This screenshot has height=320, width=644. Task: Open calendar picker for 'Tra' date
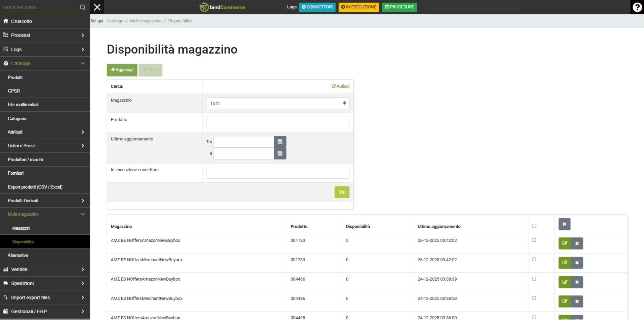(x=280, y=142)
